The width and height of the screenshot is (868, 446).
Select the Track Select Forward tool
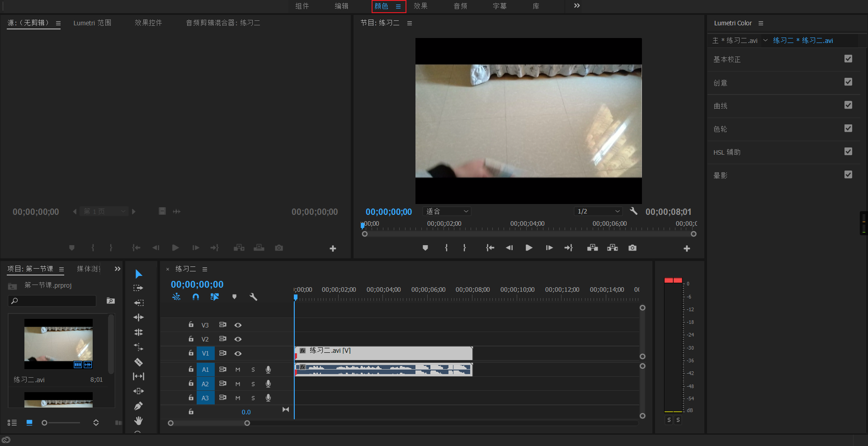(138, 288)
